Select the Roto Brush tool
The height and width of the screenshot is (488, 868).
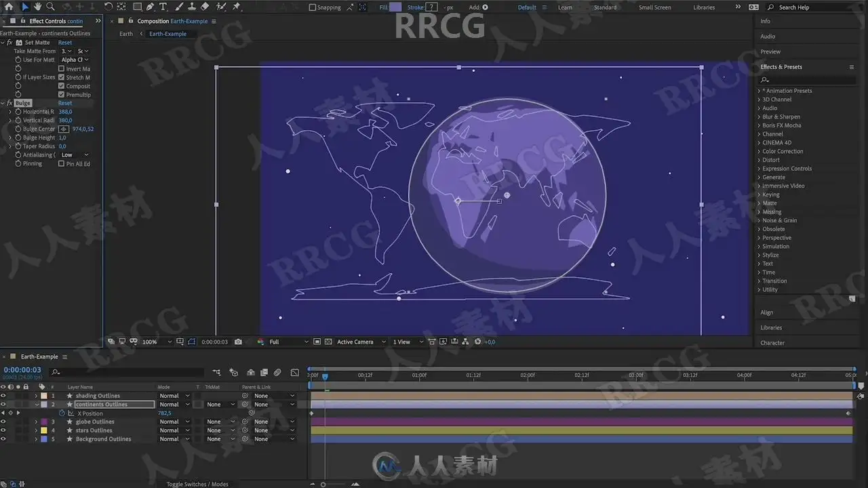(x=221, y=7)
